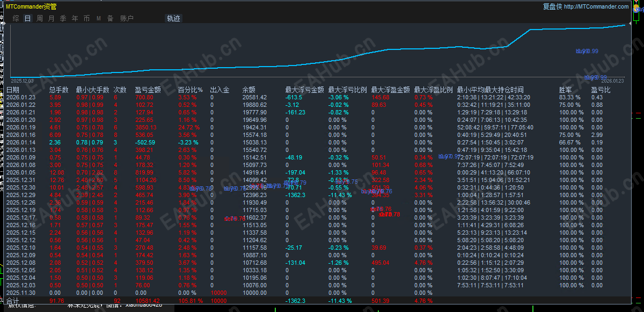The width and height of the screenshot is (644, 312).
Task: Select the 季 quarterly statistics icon
Action: click(x=63, y=18)
